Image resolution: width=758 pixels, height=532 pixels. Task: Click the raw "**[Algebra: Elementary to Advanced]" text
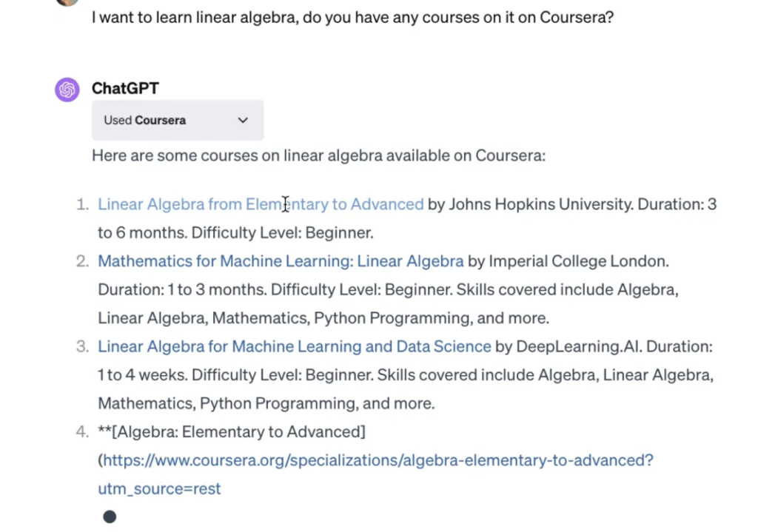click(x=232, y=432)
